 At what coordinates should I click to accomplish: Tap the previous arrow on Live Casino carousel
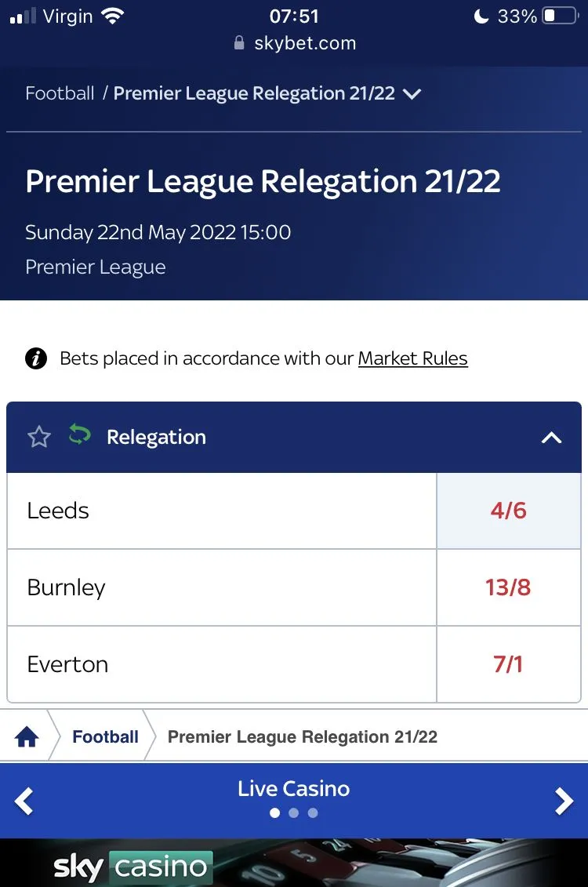coord(24,801)
